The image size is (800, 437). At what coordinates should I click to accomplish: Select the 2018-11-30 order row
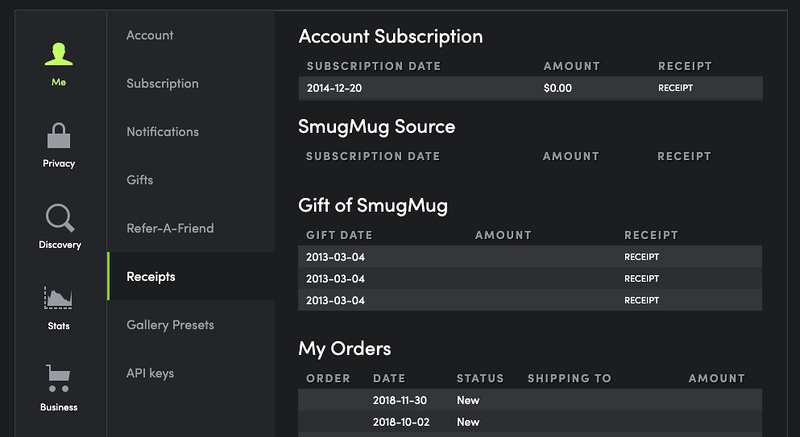[x=530, y=400]
